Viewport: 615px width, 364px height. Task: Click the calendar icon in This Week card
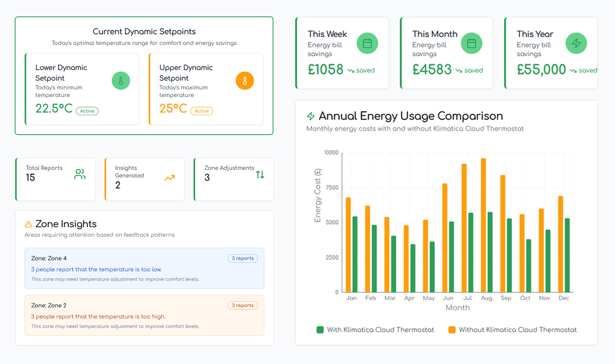click(367, 43)
